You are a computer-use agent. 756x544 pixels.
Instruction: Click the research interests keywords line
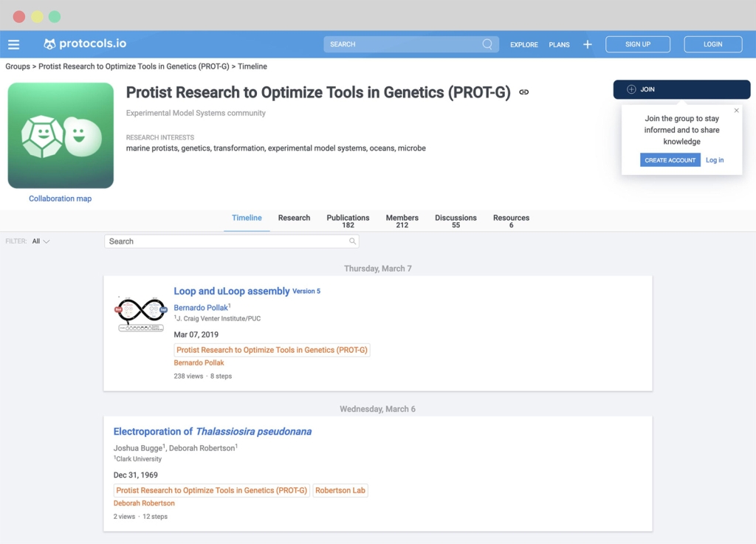[x=276, y=148]
